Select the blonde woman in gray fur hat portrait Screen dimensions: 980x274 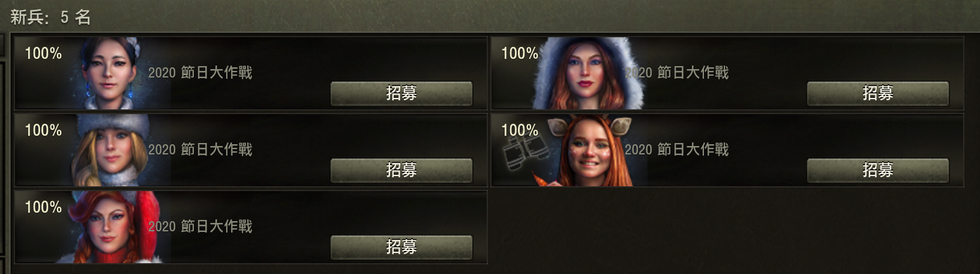(113, 150)
